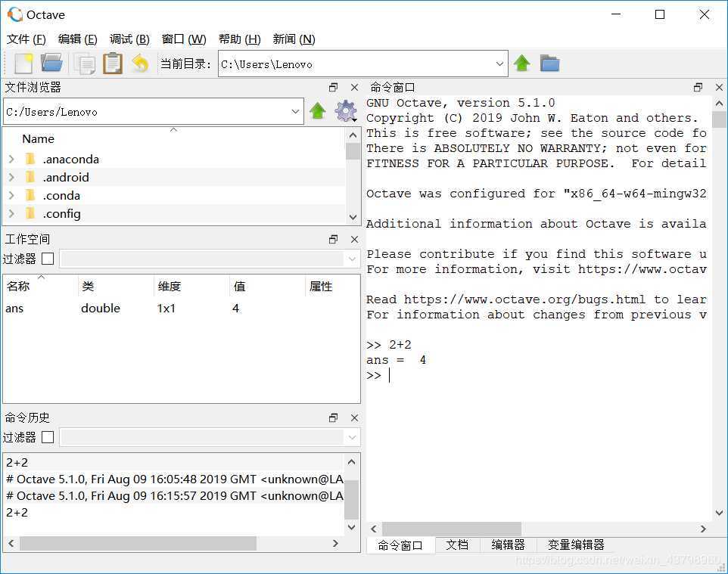Open an existing file icon in toolbar
The width and height of the screenshot is (728, 574).
tap(51, 63)
